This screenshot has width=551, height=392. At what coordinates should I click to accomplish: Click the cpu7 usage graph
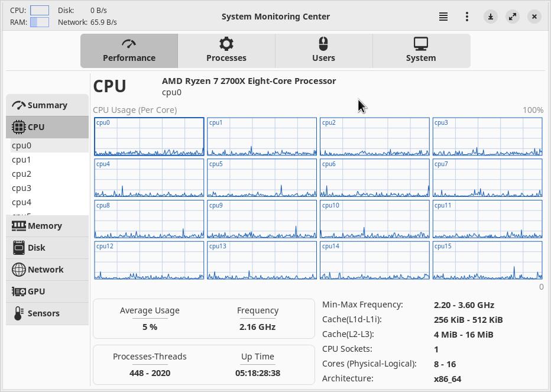[487, 178]
